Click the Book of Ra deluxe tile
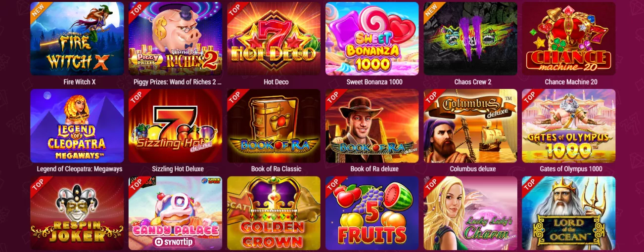The image size is (644, 252). click(x=372, y=126)
